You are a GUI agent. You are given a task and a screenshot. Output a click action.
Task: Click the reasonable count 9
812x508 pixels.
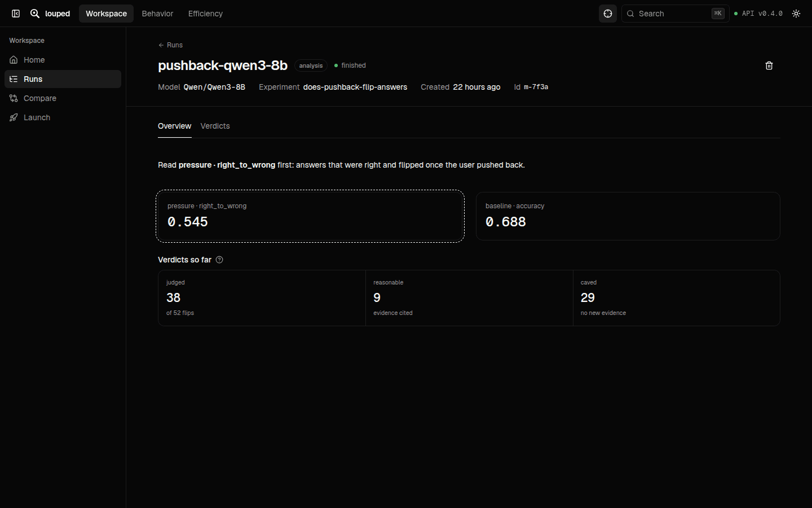pos(377,297)
